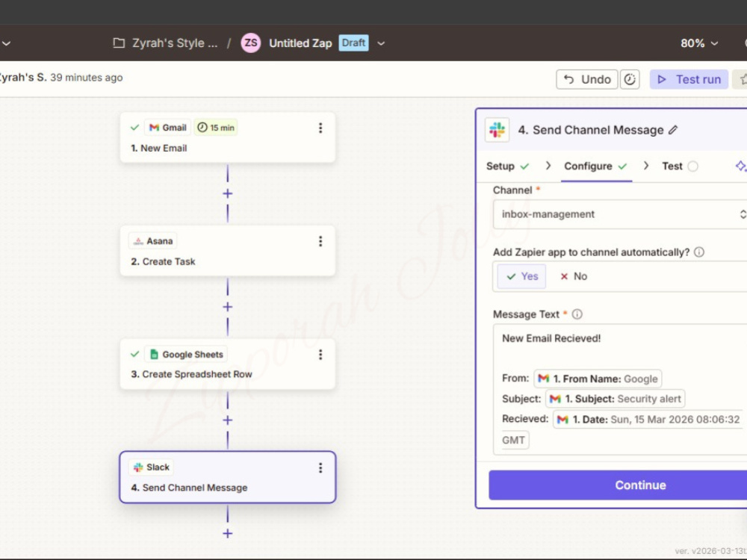Click the '4. Send Channel Message' panel title
The width and height of the screenshot is (747, 560).
click(x=591, y=130)
